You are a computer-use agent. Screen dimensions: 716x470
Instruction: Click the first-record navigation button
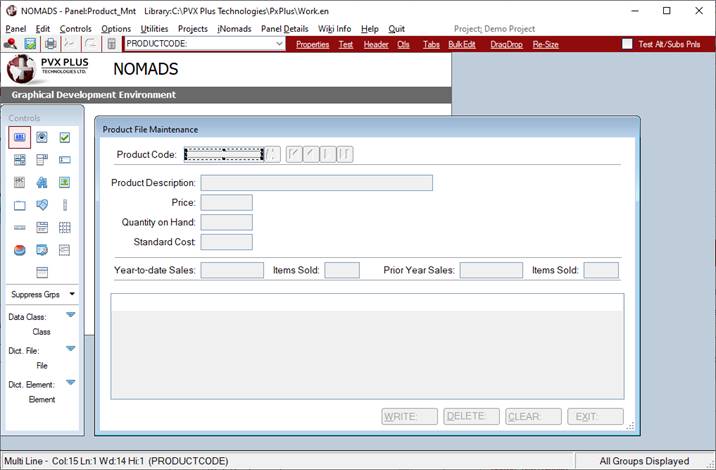click(294, 154)
